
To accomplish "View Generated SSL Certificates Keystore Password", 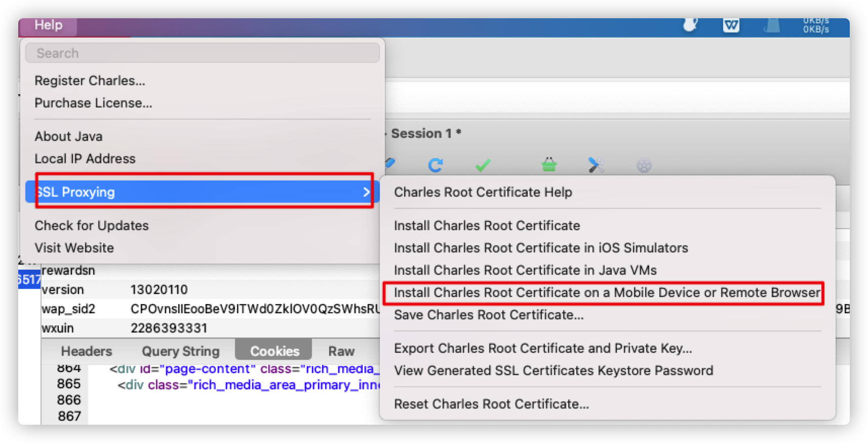I will coord(554,371).
